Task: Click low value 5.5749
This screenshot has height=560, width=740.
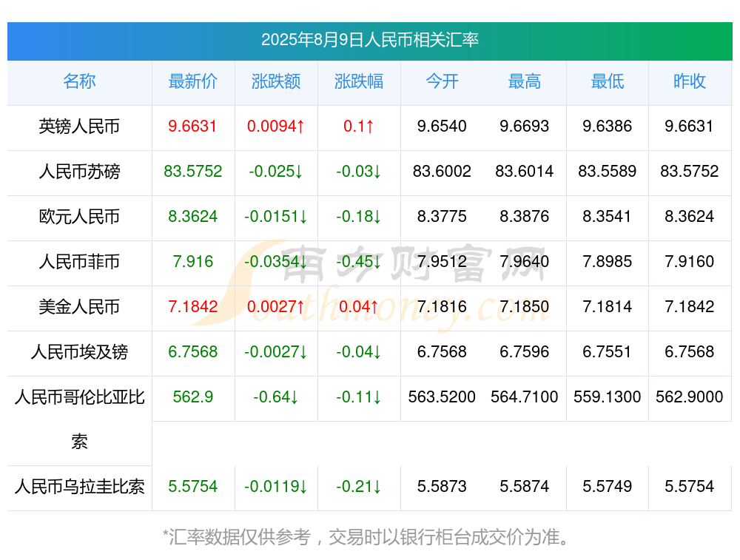Action: (x=608, y=487)
